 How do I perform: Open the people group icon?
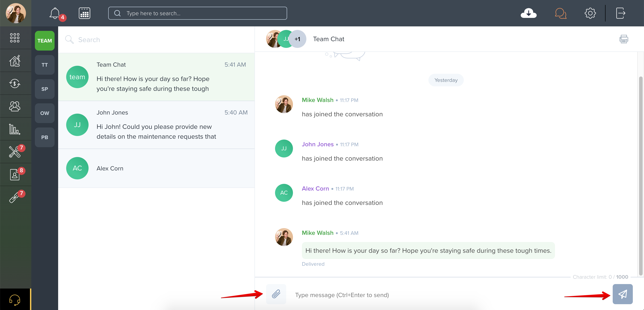point(15,106)
